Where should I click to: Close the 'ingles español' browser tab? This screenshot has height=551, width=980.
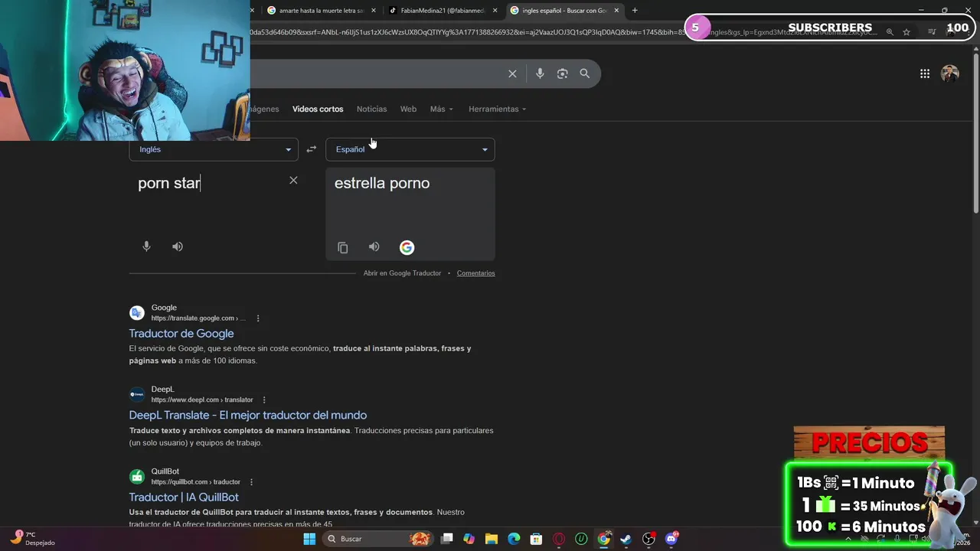point(616,11)
